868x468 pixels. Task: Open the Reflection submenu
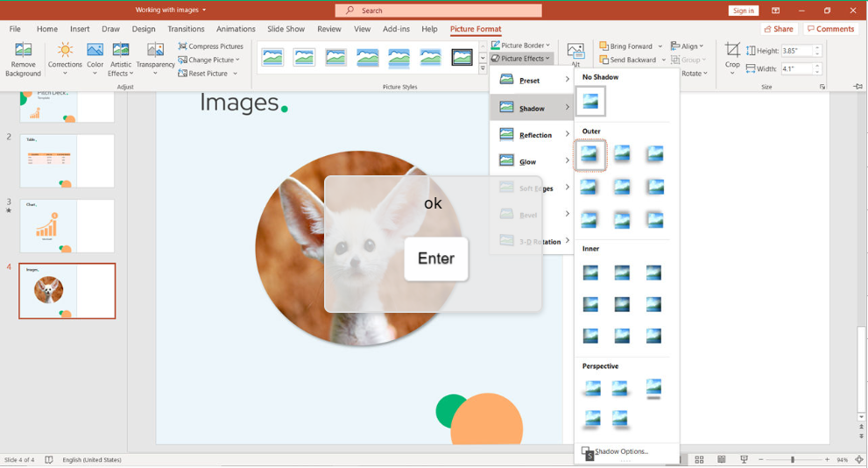pyautogui.click(x=532, y=135)
